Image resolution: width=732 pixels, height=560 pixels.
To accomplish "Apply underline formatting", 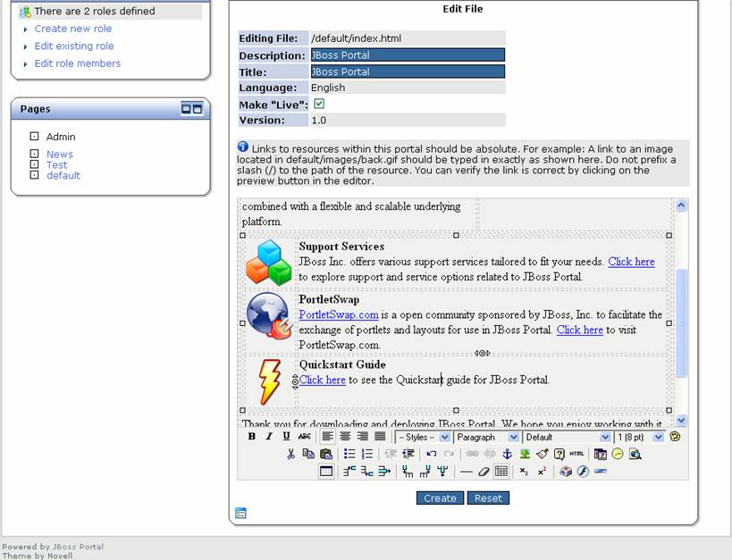I will pyautogui.click(x=286, y=437).
